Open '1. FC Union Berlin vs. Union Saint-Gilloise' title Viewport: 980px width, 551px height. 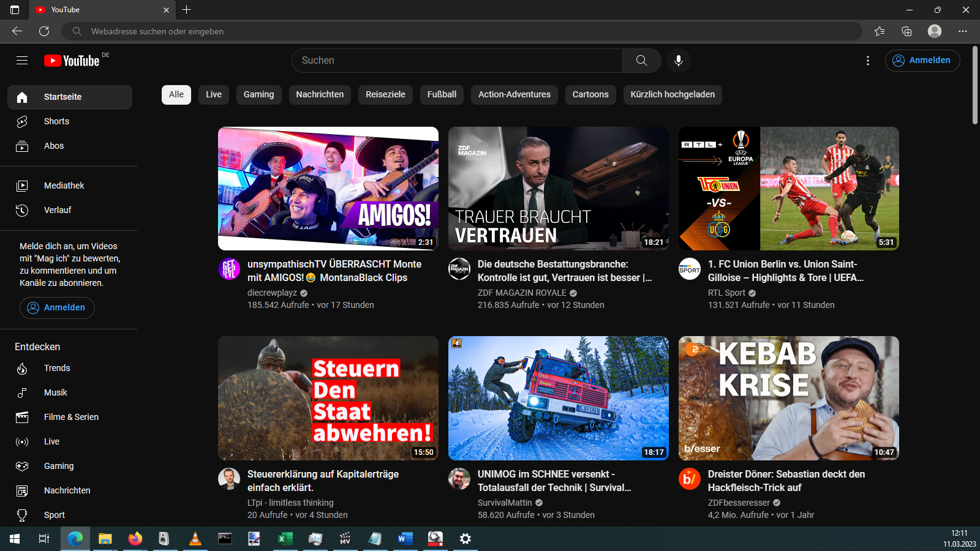(786, 271)
